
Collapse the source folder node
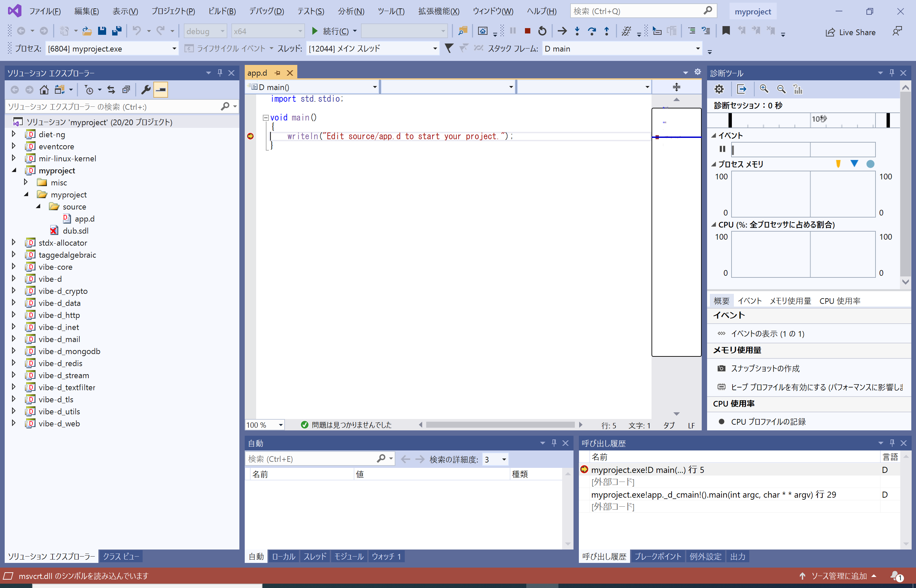click(38, 206)
